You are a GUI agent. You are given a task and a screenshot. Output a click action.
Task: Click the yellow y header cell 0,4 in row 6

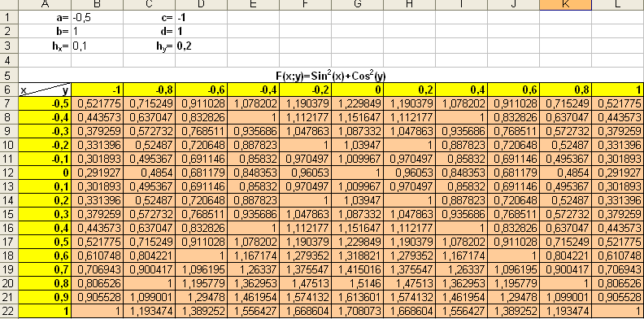click(x=462, y=90)
